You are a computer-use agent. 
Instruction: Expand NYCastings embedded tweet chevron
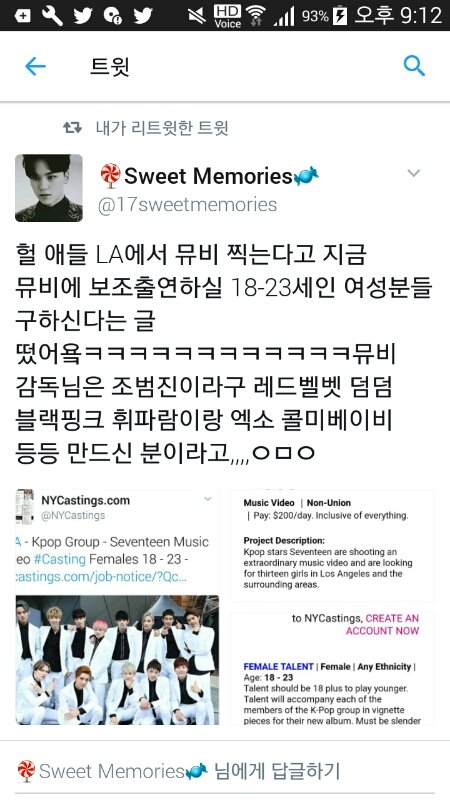point(208,499)
